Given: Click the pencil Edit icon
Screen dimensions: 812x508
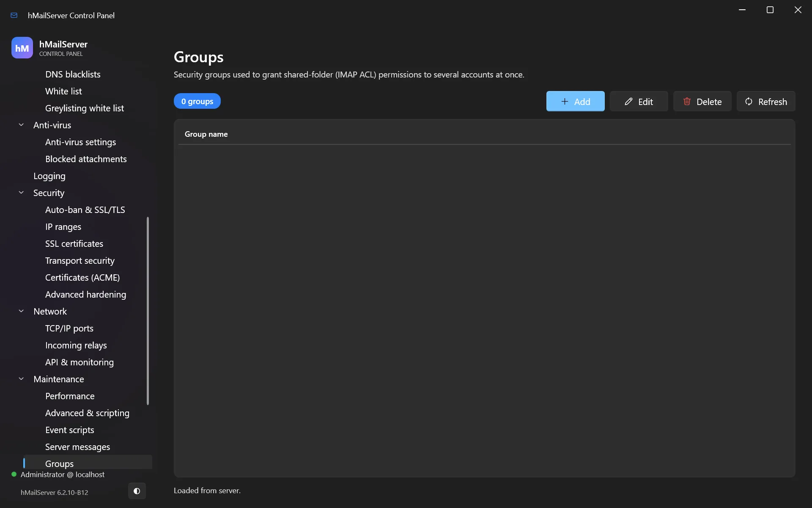Looking at the screenshot, I should (628, 102).
